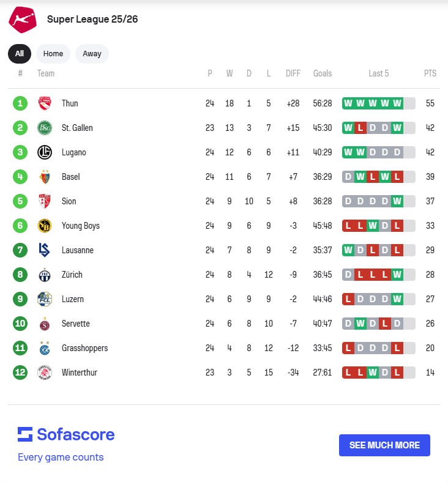The width and height of the screenshot is (448, 482).
Task: Open the Lugano team logo
Action: pyautogui.click(x=45, y=152)
